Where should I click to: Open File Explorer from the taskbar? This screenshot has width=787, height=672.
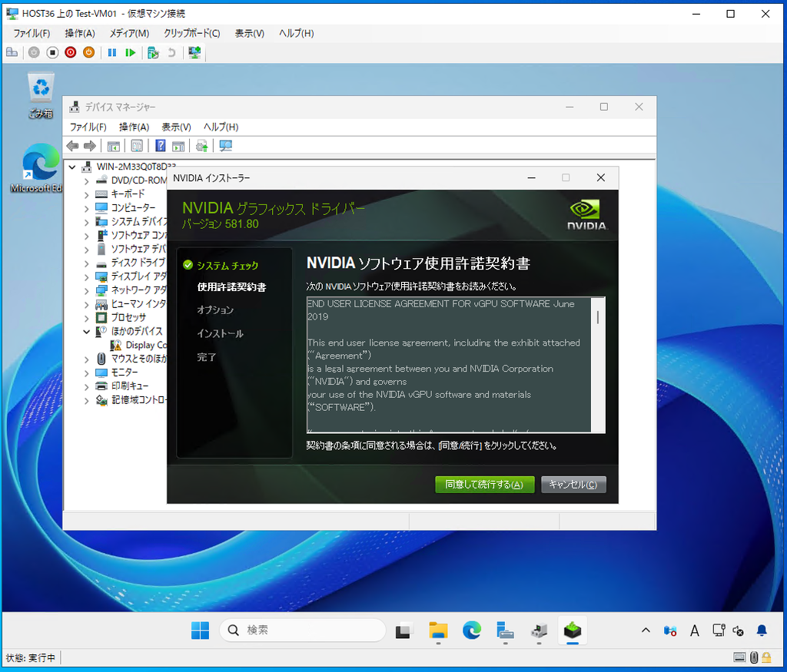click(x=438, y=631)
